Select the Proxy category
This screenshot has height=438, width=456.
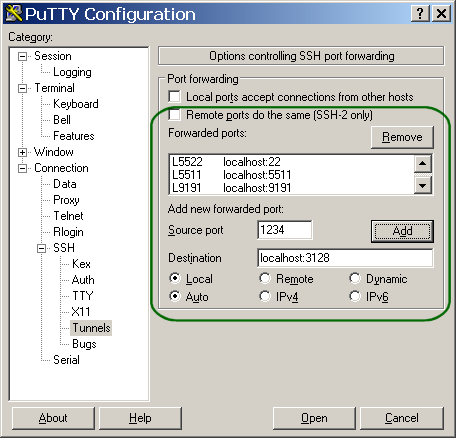66,200
